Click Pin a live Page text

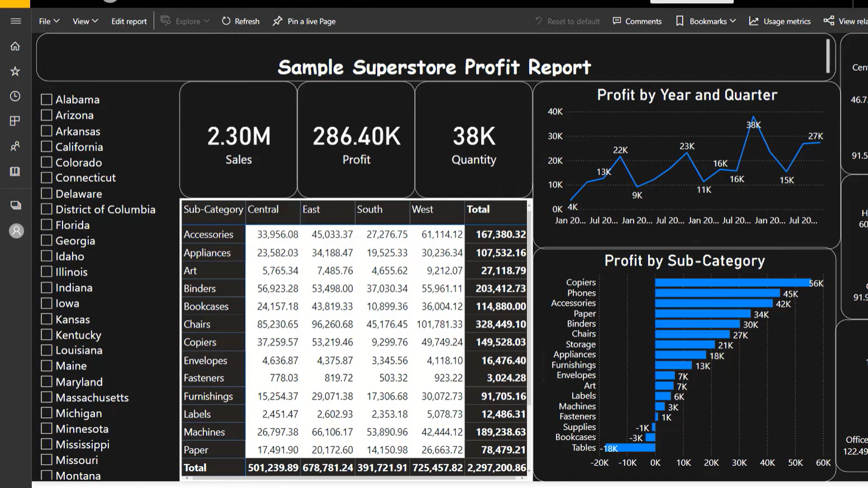point(311,21)
